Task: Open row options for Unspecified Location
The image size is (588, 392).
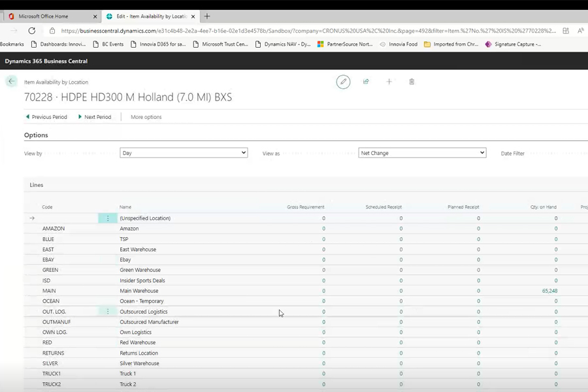Action: pos(108,218)
